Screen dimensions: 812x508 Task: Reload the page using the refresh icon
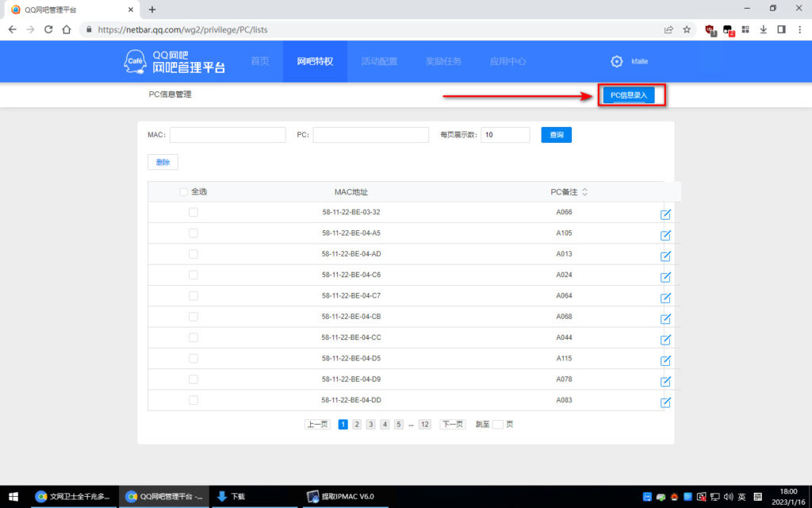click(49, 29)
